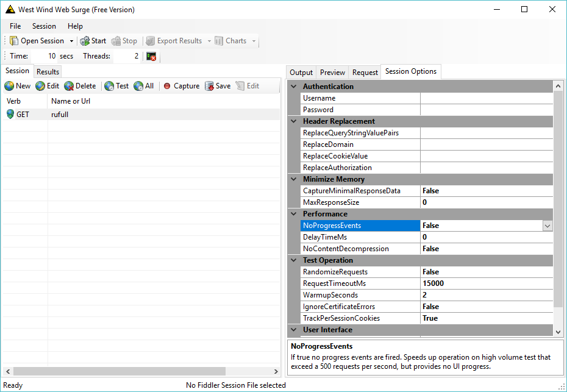Click the Threads count input field

pyautogui.click(x=127, y=56)
